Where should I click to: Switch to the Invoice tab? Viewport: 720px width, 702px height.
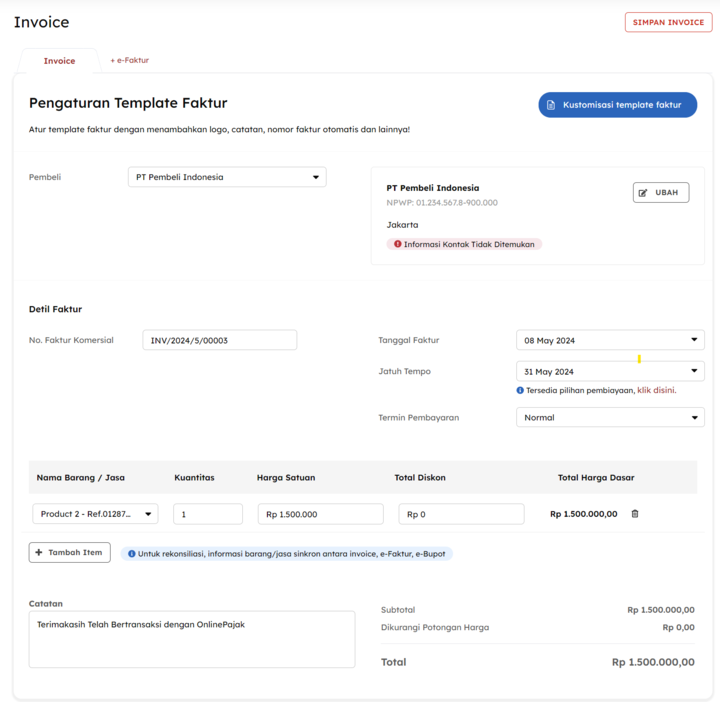[x=59, y=61]
